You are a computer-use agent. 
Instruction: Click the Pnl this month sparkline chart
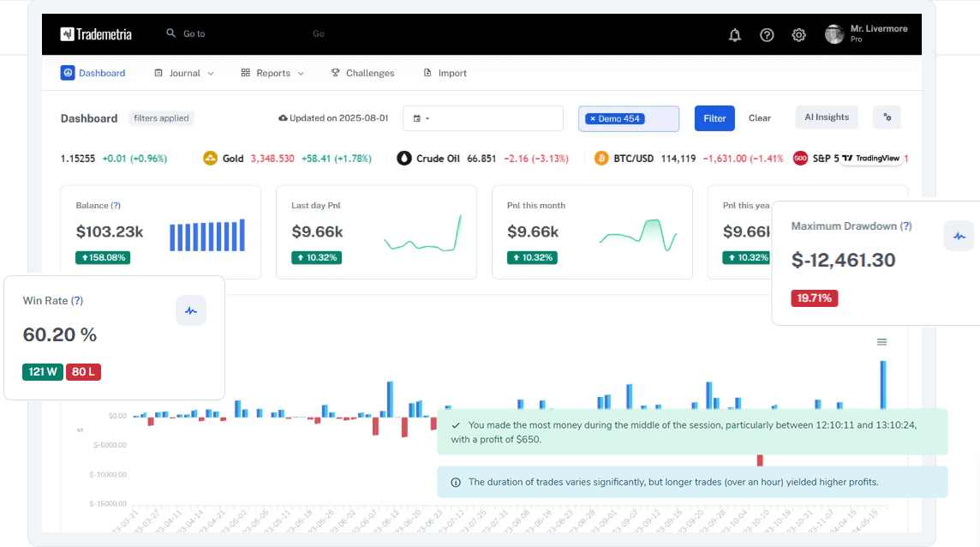click(638, 235)
